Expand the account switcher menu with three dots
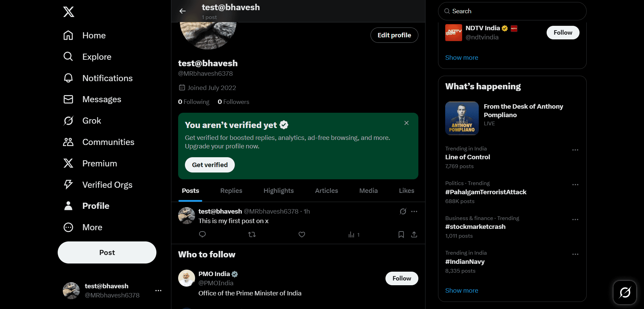Screen dimensions: 644x309 (158, 291)
